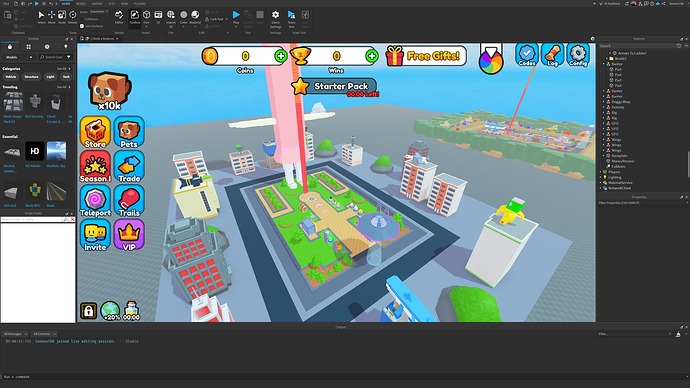
Task: Activate the Move tool
Action: [x=51, y=17]
